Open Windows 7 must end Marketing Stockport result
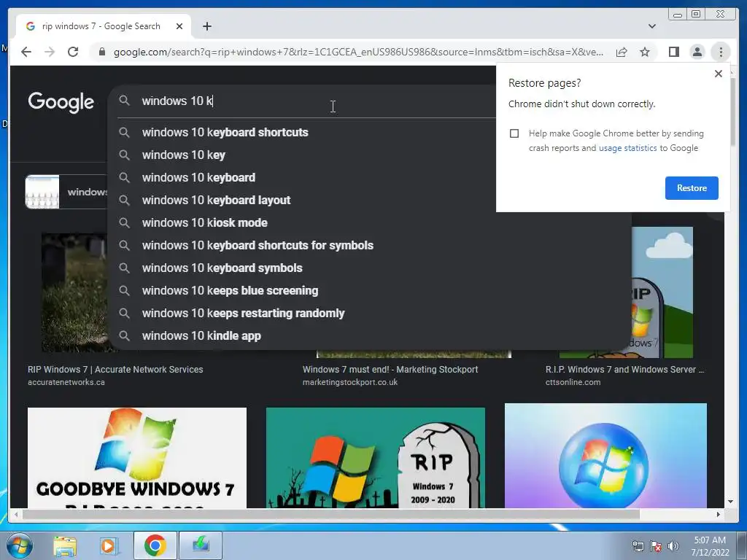This screenshot has height=560, width=747. [x=390, y=370]
